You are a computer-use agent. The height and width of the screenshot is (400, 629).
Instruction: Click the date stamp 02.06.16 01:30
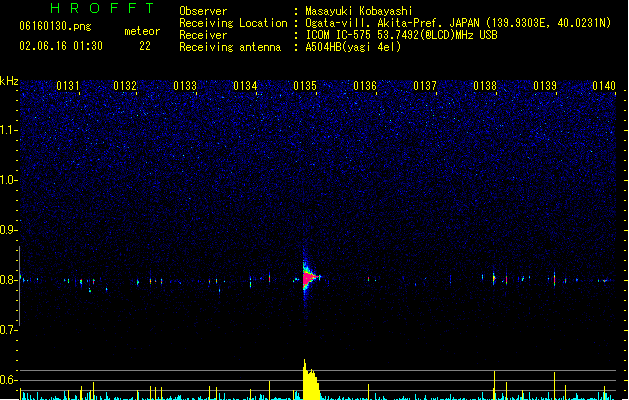click(61, 46)
